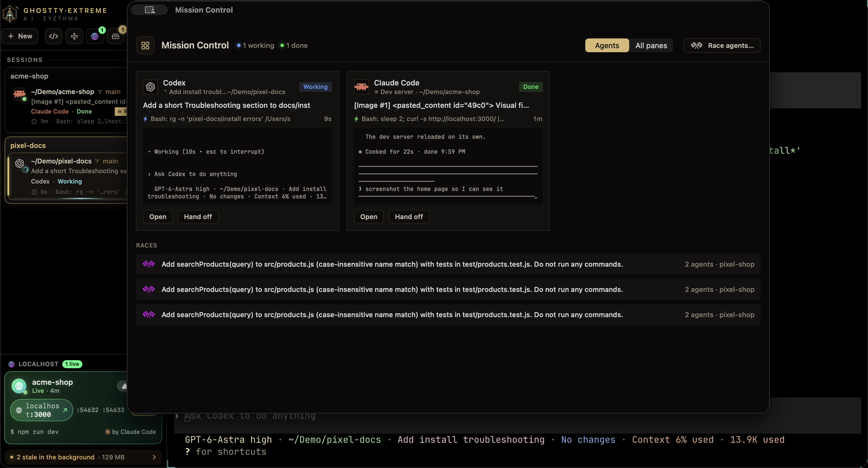Screen dimensions: 868x468
Task: Click the Claude Code pixel creature icon in card
Action: (x=361, y=87)
